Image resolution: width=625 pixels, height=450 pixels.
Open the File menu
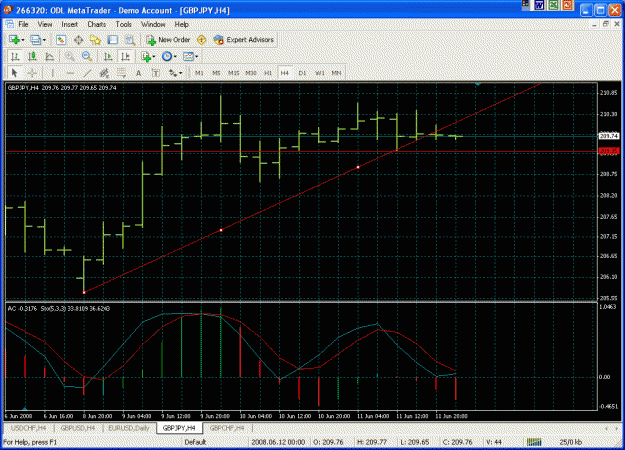coord(24,24)
